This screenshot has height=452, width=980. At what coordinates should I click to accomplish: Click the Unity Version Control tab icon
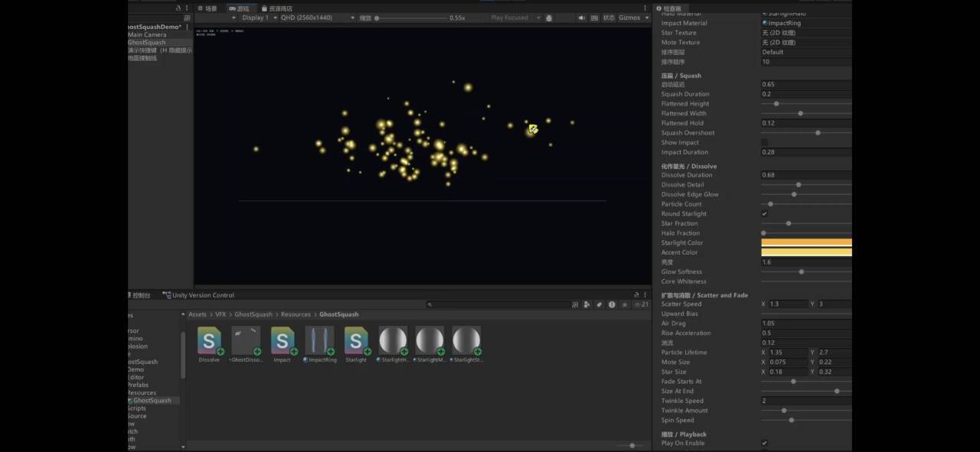point(167,295)
